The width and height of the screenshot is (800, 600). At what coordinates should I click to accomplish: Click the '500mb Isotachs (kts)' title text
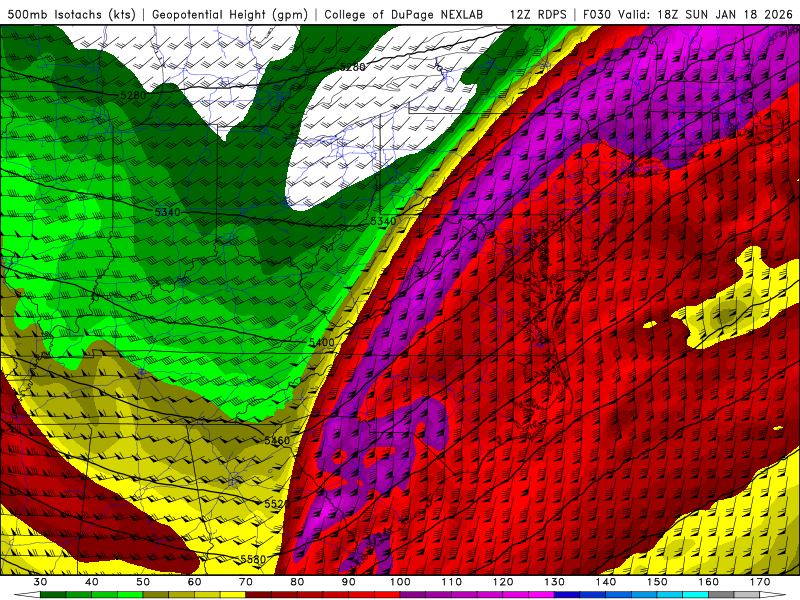[x=71, y=14]
